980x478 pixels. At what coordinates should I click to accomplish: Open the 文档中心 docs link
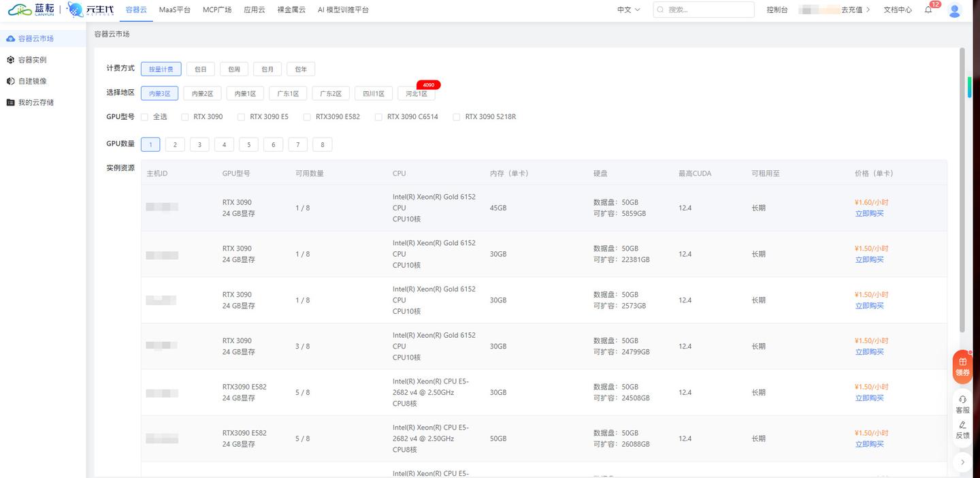click(x=898, y=10)
